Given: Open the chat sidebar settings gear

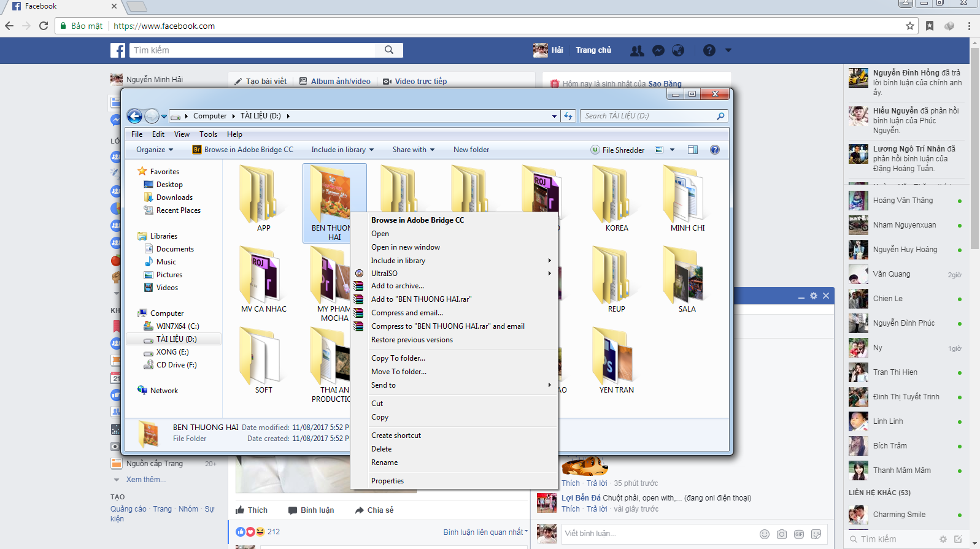Looking at the screenshot, I should [943, 539].
